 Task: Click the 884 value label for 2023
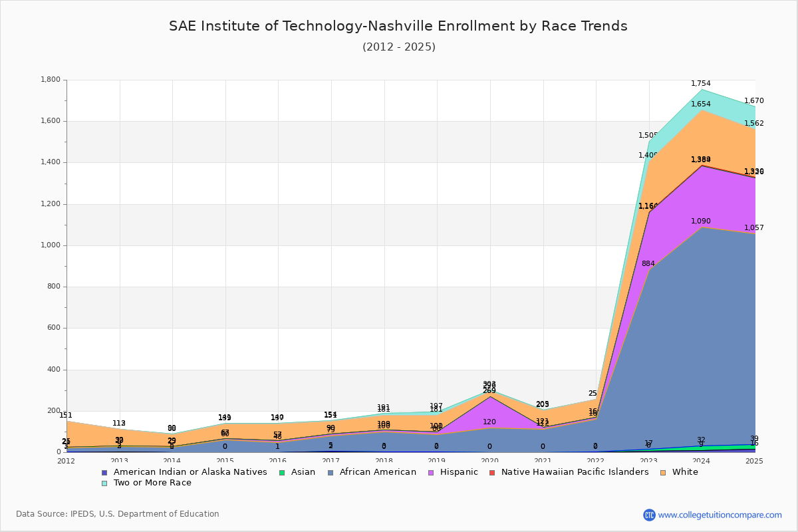[x=648, y=264]
